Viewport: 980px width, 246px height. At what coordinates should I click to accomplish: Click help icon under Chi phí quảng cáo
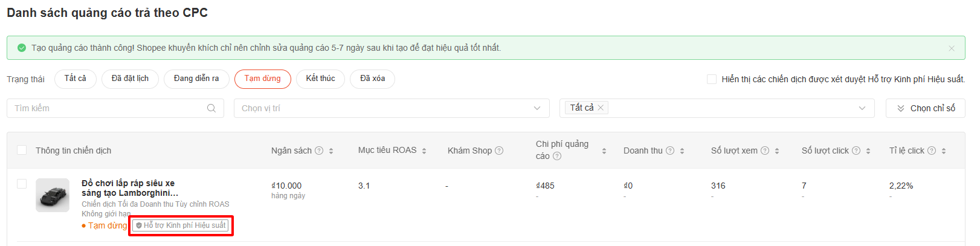coord(557,156)
